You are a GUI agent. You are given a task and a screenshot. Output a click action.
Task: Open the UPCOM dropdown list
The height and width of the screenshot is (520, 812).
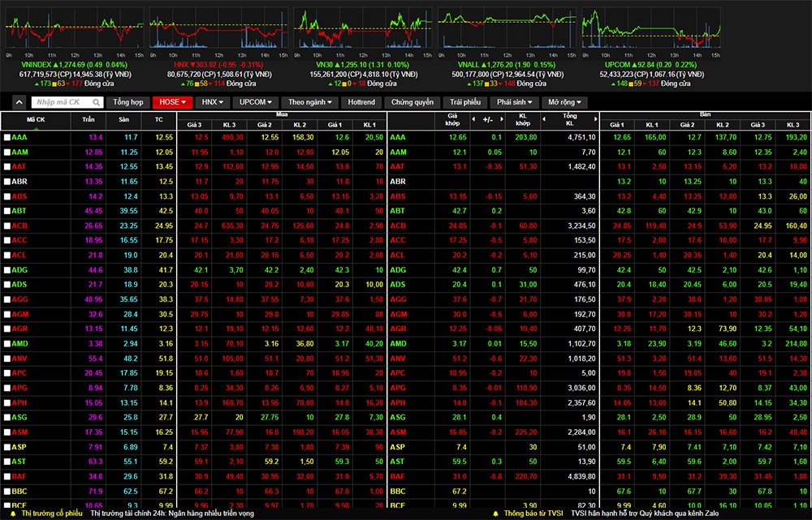coord(257,102)
